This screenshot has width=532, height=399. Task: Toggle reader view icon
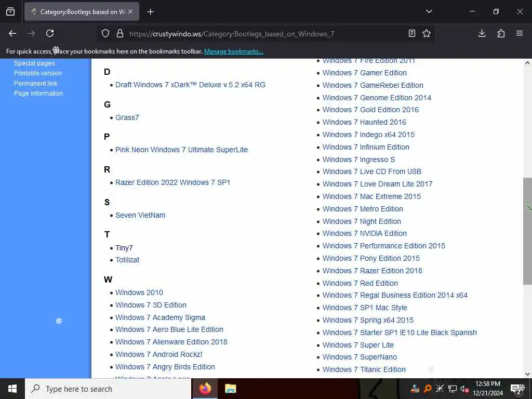(411, 33)
